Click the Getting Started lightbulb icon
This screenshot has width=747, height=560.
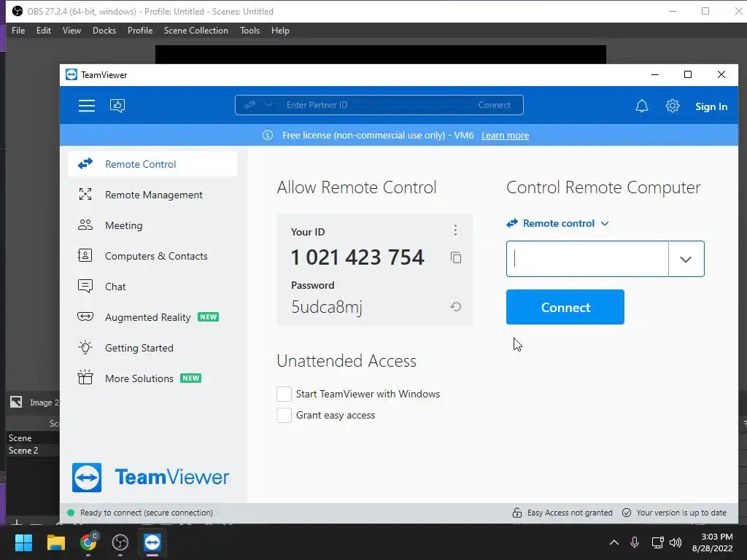pyautogui.click(x=85, y=347)
